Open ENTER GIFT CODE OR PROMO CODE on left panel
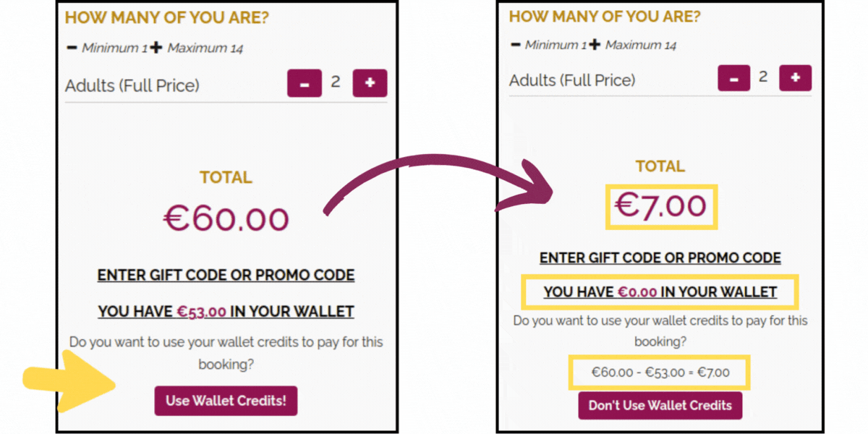868x434 pixels. [226, 275]
